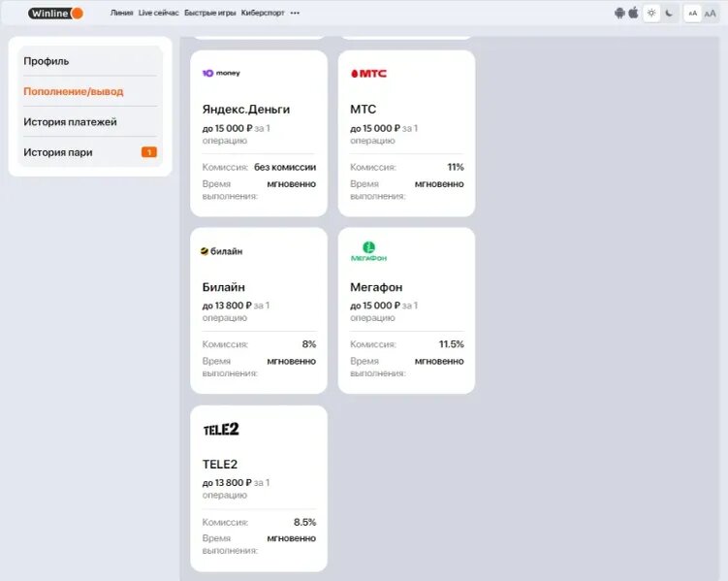Open the Android app download icon
Viewport: 728px width, 581px height.
[619, 13]
